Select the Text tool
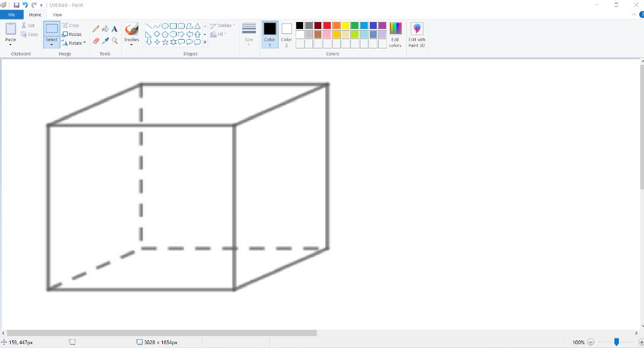 [114, 29]
